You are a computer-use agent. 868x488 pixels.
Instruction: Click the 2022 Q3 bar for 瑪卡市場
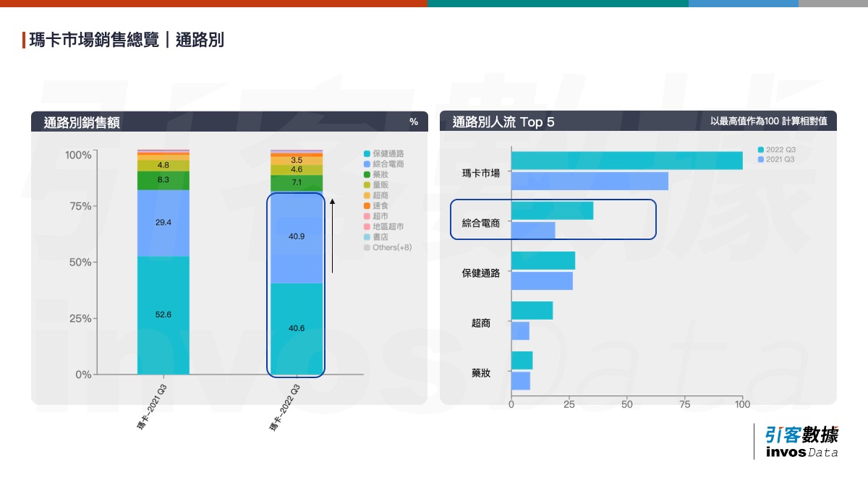click(627, 160)
